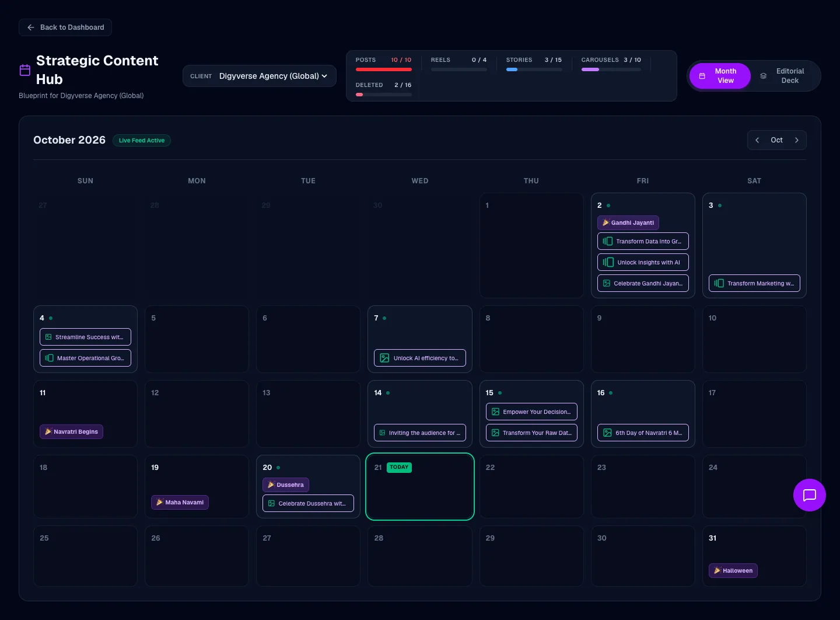840x620 pixels.
Task: Switch to Editorial Deck view
Action: coord(783,76)
